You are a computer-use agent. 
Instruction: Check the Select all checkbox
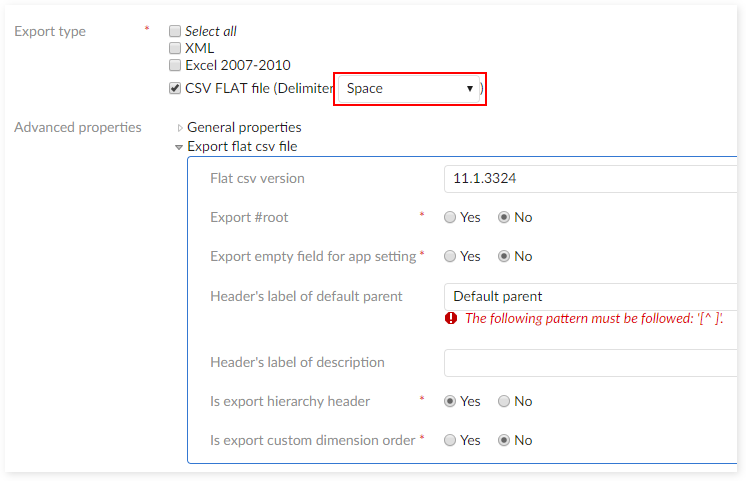pyautogui.click(x=175, y=31)
